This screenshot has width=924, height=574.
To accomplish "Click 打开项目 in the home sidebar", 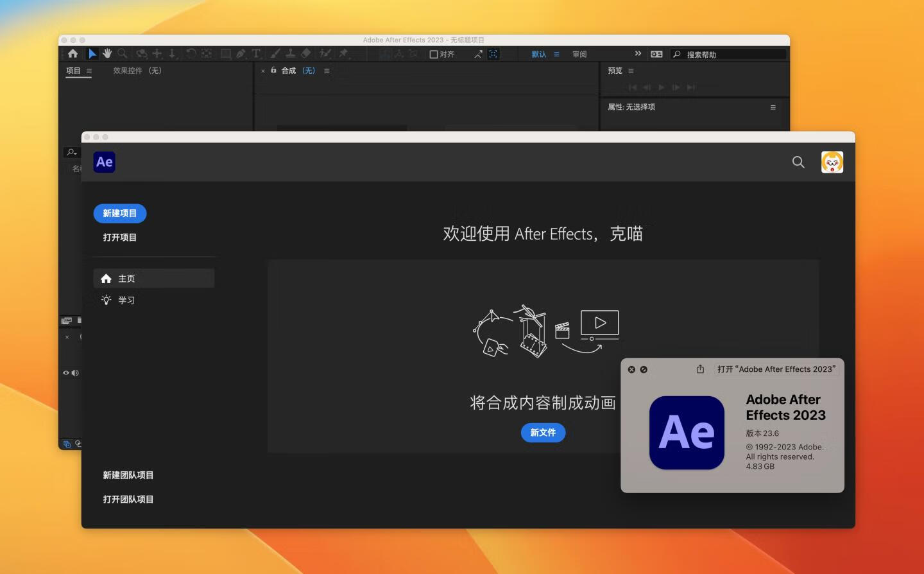I will tap(120, 238).
